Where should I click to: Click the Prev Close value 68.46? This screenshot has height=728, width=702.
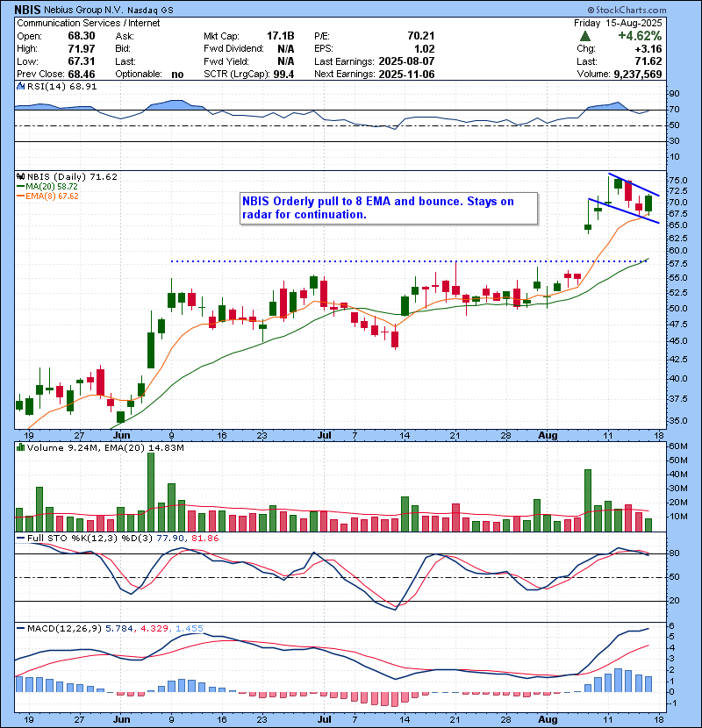(82, 74)
